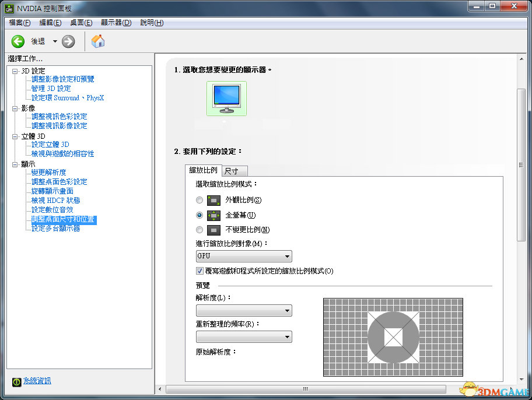Open 變更解析度 in the tree
The image size is (532, 400).
(49, 173)
